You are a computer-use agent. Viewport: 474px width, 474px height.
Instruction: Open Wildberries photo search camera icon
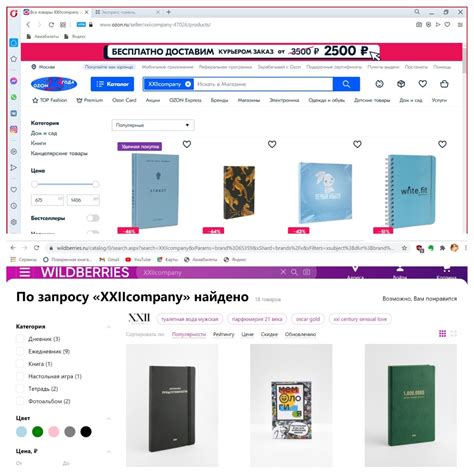tap(306, 272)
